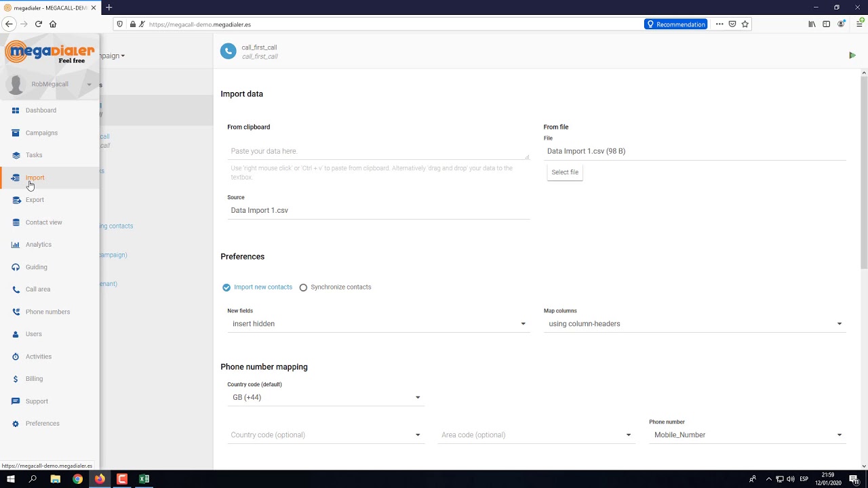Open the default Country code GB dropdown
Screen dimensions: 868x488
(325, 398)
